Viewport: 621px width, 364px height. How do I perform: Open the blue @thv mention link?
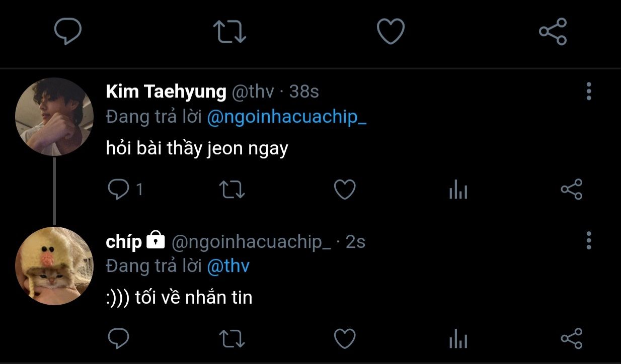click(x=228, y=265)
